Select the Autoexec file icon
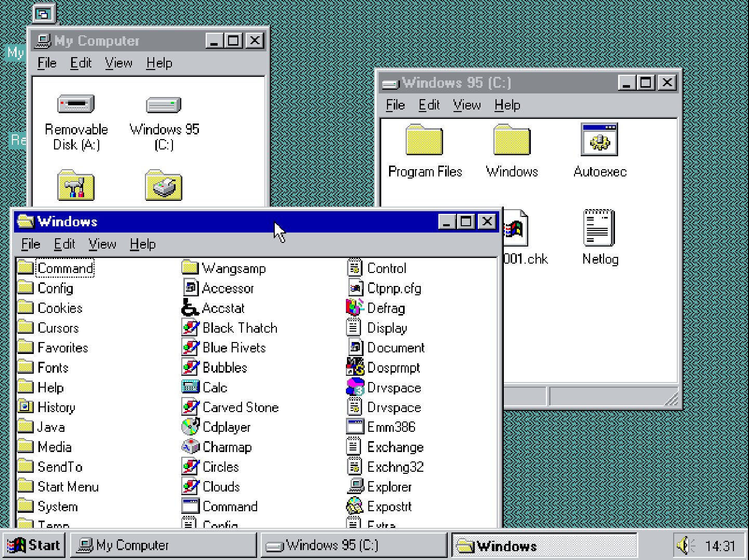 coord(599,140)
